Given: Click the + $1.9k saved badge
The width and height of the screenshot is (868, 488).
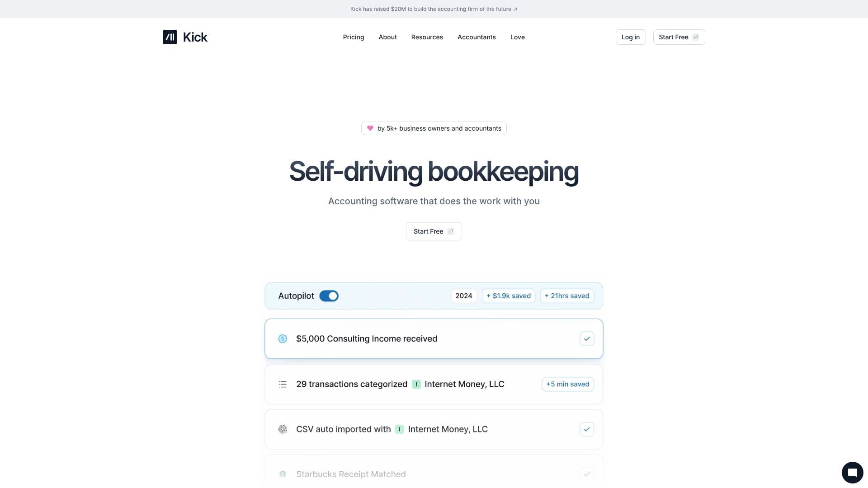Looking at the screenshot, I should pos(509,296).
